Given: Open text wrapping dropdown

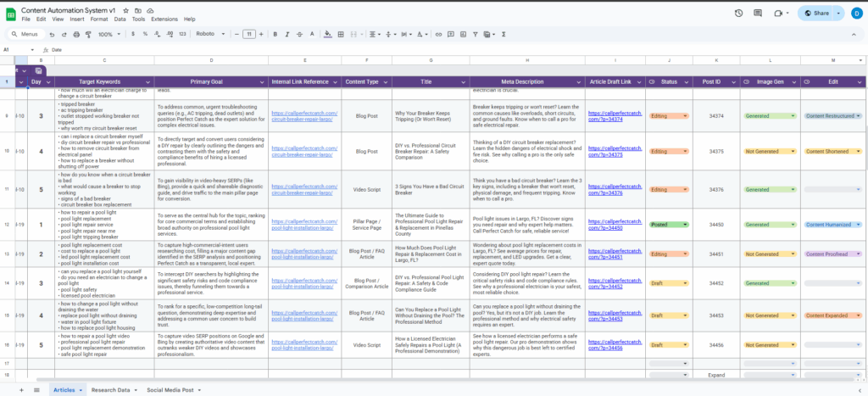Looking at the screenshot, I should [406, 34].
